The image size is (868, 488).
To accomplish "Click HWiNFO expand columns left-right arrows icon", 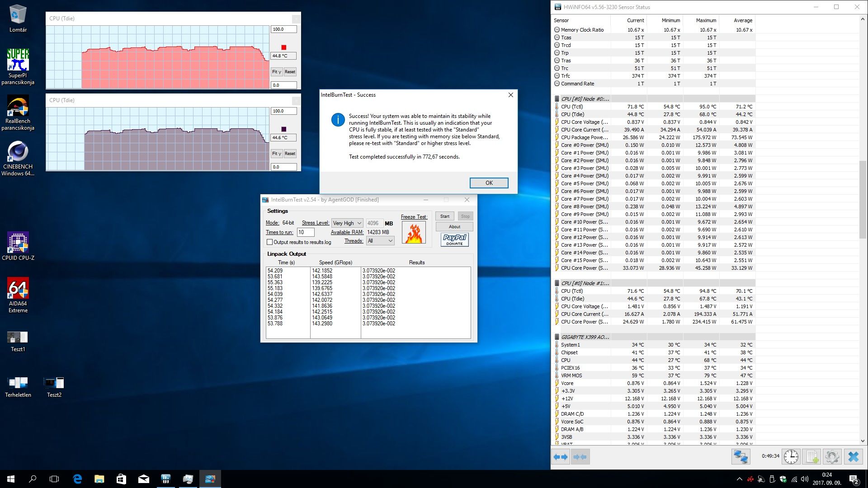I will pyautogui.click(x=561, y=457).
